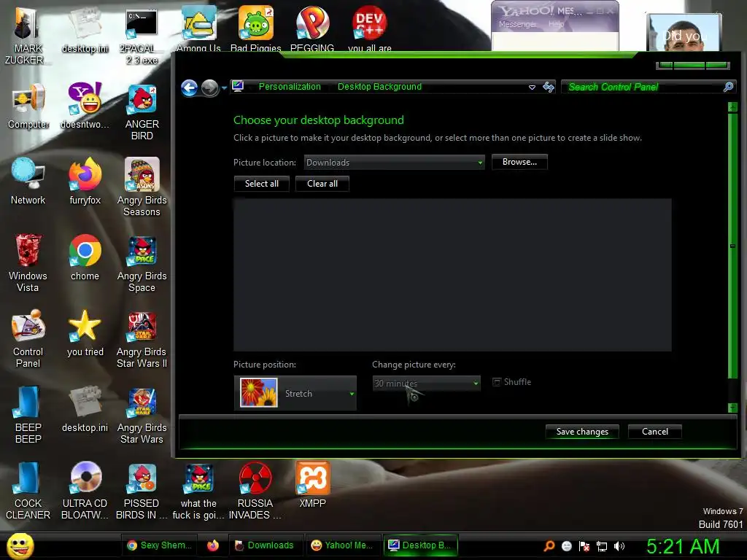
Task: Go to Personalization breadcrumb
Action: (x=290, y=87)
